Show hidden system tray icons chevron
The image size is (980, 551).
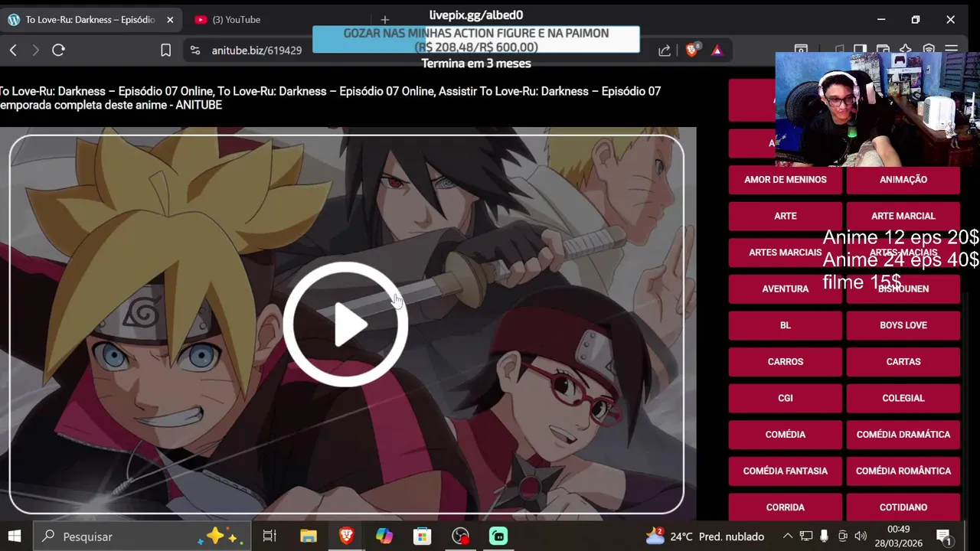(787, 536)
